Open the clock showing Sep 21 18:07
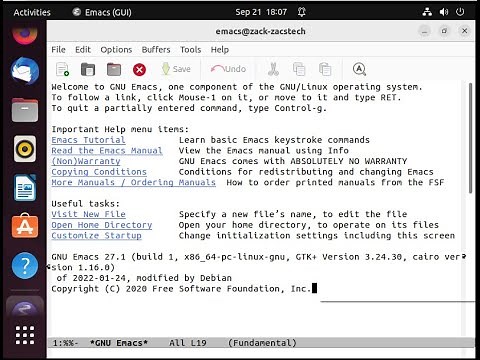480x360 pixels. (x=261, y=12)
